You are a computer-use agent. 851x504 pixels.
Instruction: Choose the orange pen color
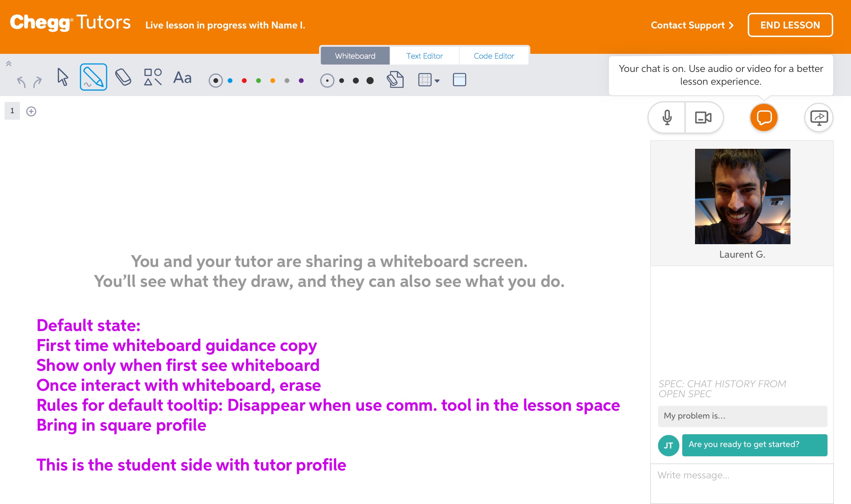point(273,81)
